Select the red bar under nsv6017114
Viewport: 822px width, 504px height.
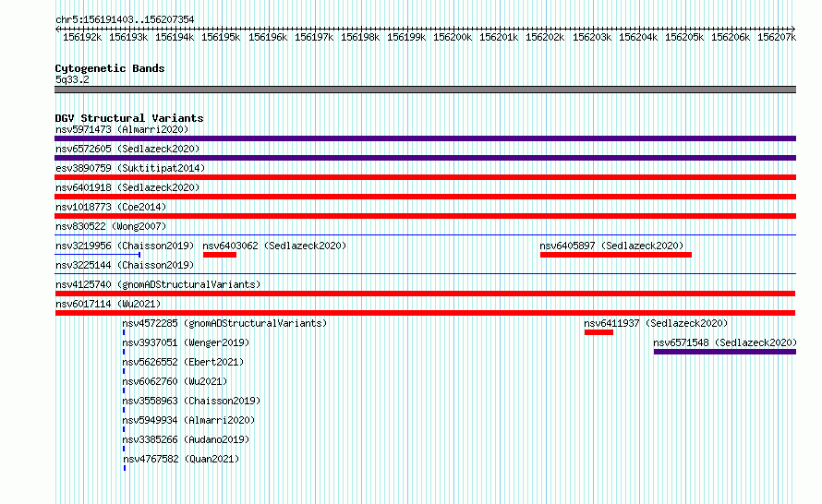pos(425,313)
